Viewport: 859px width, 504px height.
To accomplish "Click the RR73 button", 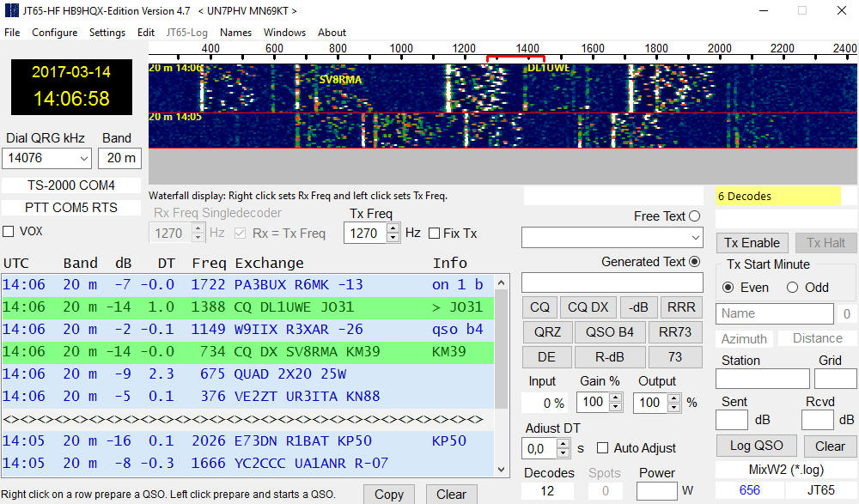I will pyautogui.click(x=675, y=332).
